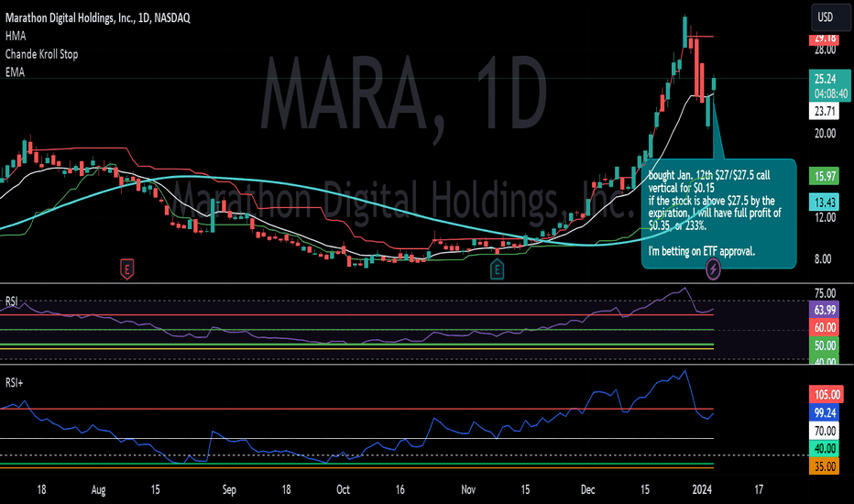This screenshot has width=854, height=504.
Task: Click the RSI+ 35.00 orange level label
Action: click(824, 466)
